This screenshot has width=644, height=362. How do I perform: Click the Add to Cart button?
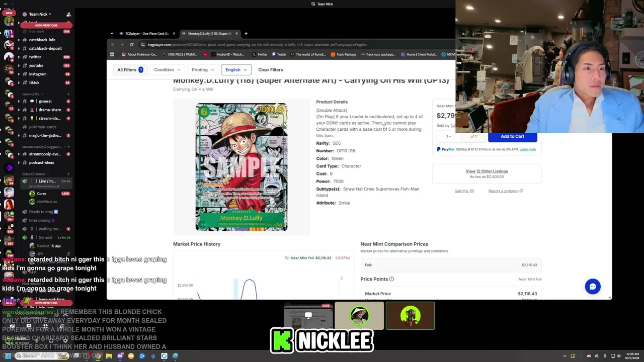[x=512, y=136]
